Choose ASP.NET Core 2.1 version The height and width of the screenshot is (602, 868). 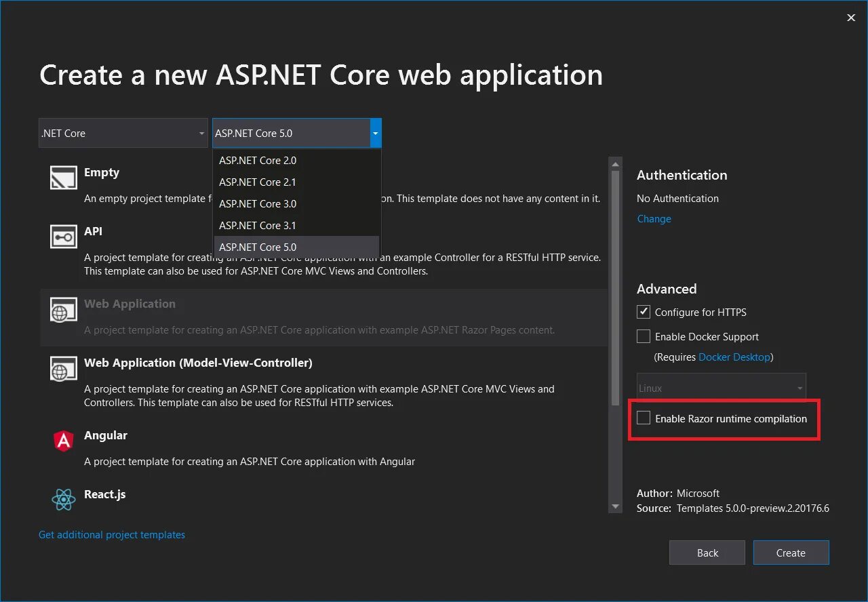(x=258, y=182)
